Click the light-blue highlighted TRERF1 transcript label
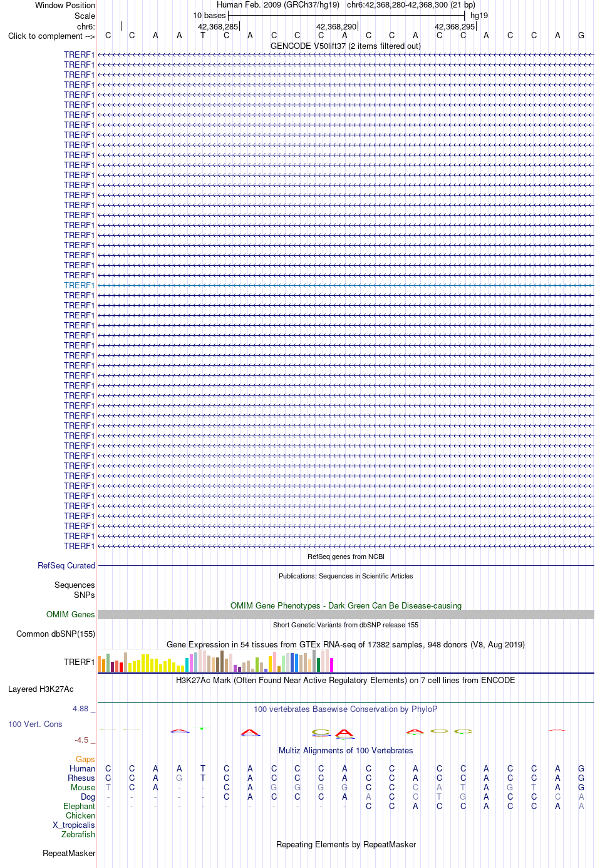This screenshot has width=595, height=868. coord(79,285)
